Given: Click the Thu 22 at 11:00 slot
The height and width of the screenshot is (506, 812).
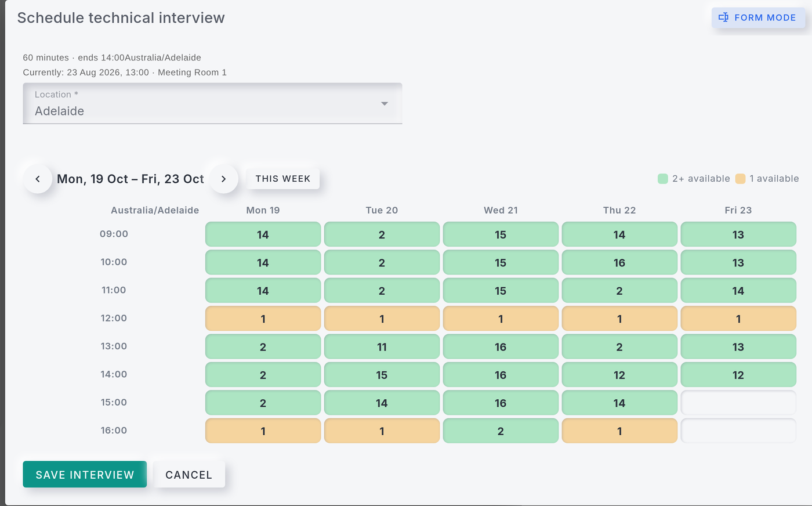Looking at the screenshot, I should click(x=619, y=291).
